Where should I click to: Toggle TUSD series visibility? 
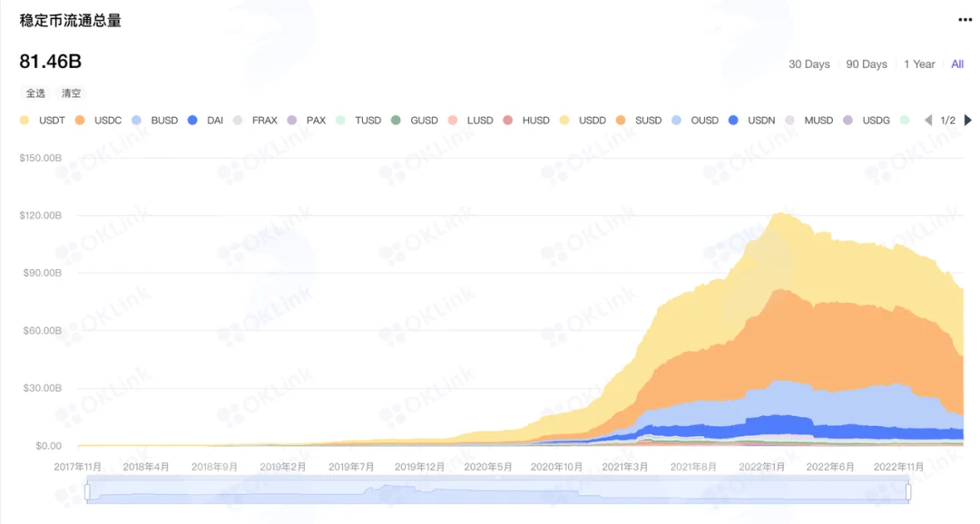[358, 120]
